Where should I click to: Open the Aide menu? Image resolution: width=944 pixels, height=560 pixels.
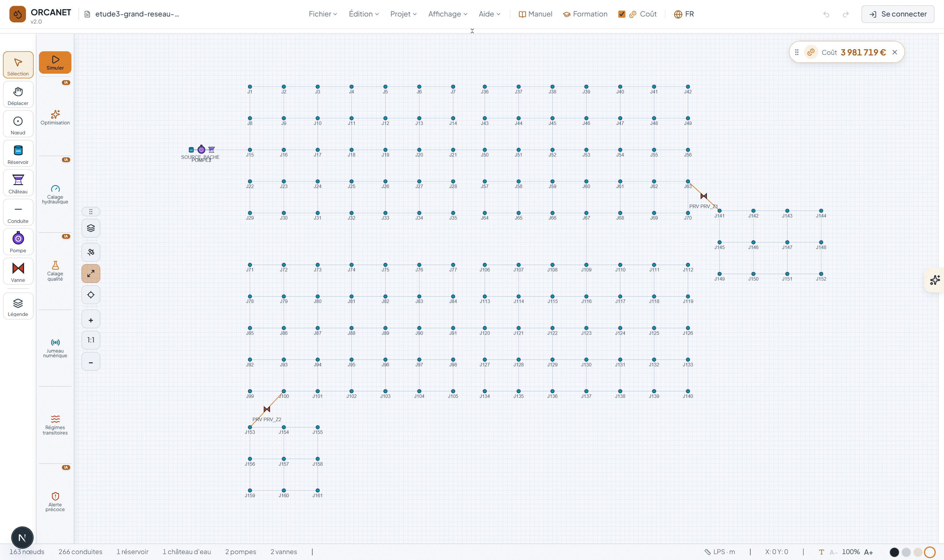point(489,14)
